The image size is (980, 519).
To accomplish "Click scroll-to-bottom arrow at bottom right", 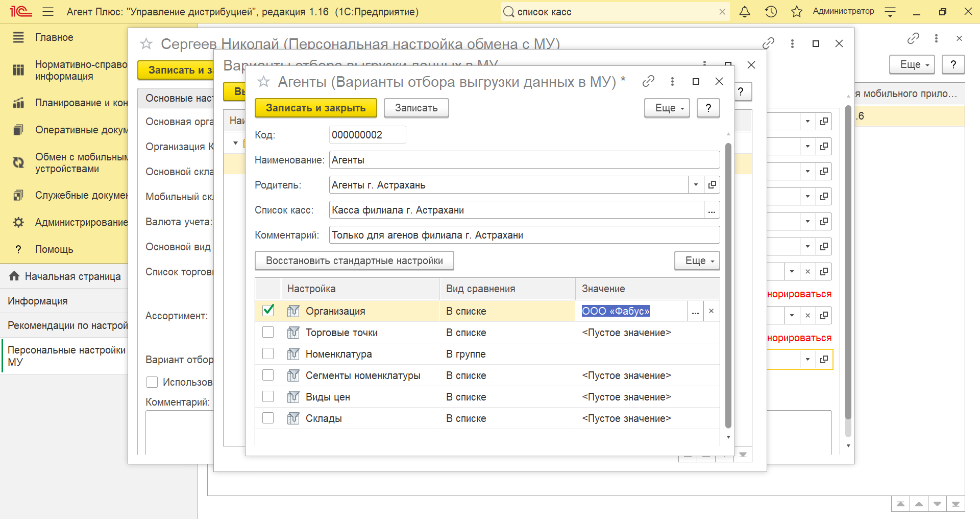I will [x=955, y=504].
